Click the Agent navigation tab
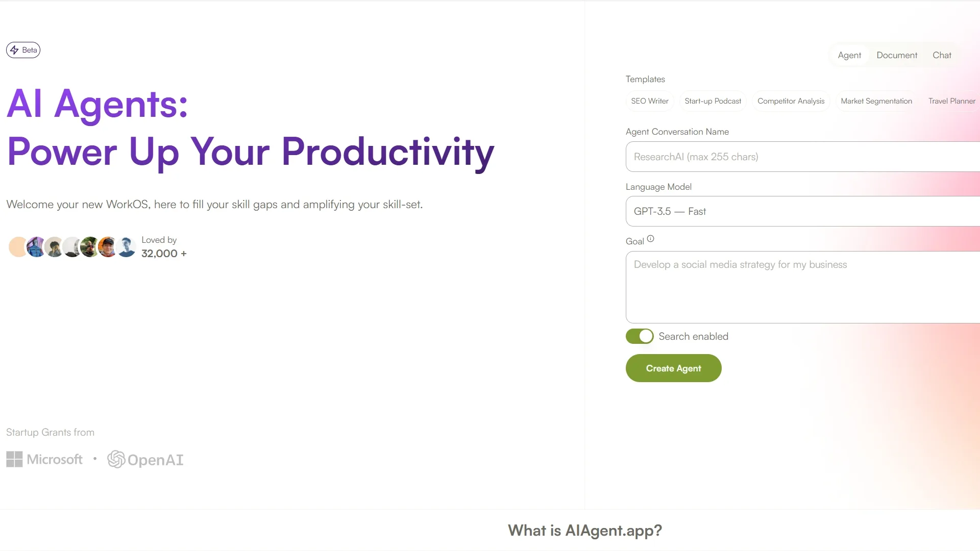Viewport: 980px width, 551px height. pos(849,55)
